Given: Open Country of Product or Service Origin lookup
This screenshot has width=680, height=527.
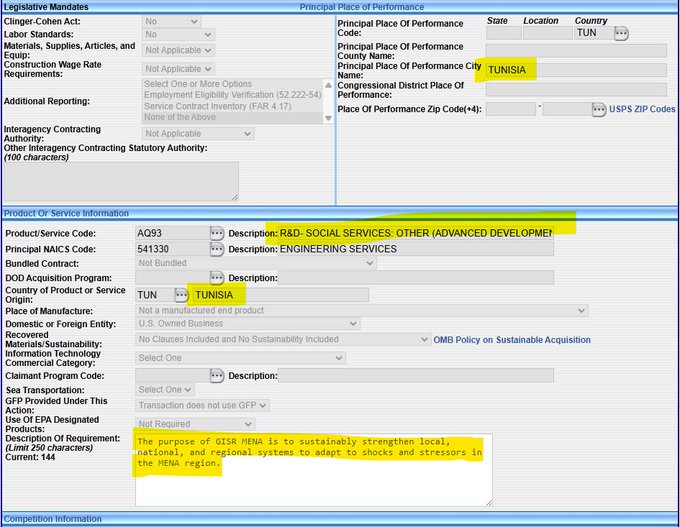Looking at the screenshot, I should [x=181, y=295].
